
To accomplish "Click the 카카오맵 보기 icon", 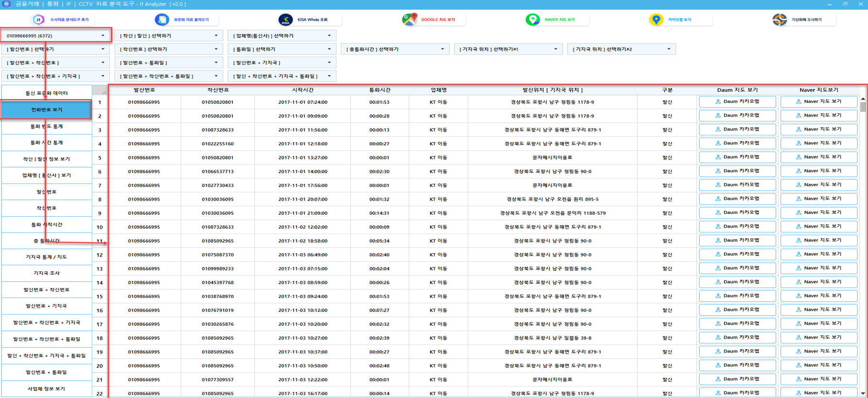I will coord(656,20).
